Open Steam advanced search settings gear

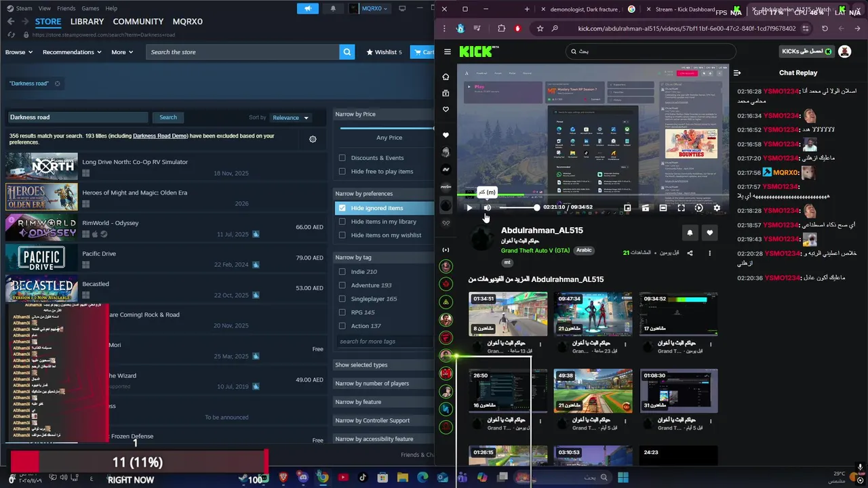[313, 139]
